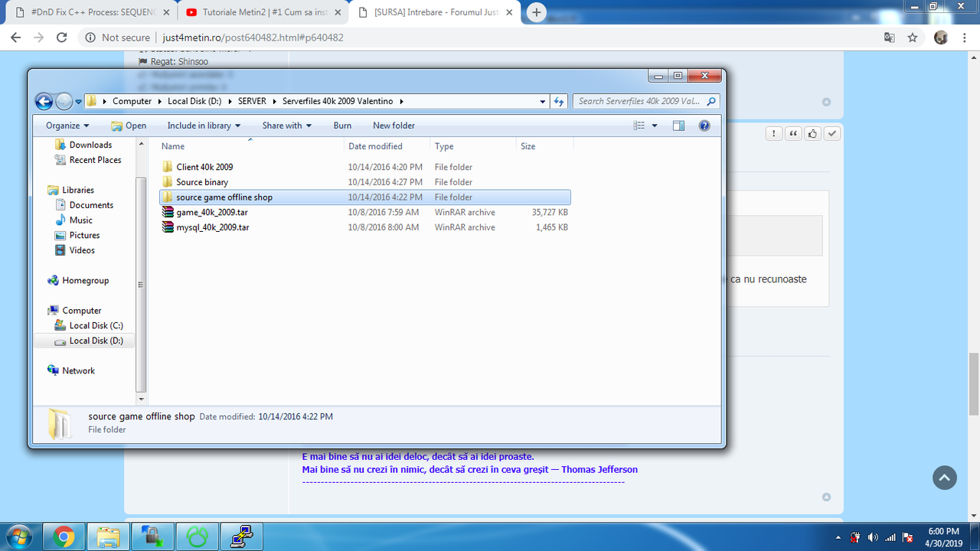Expand the Include in library dropdown
Screen dimensions: 980x551
point(204,126)
